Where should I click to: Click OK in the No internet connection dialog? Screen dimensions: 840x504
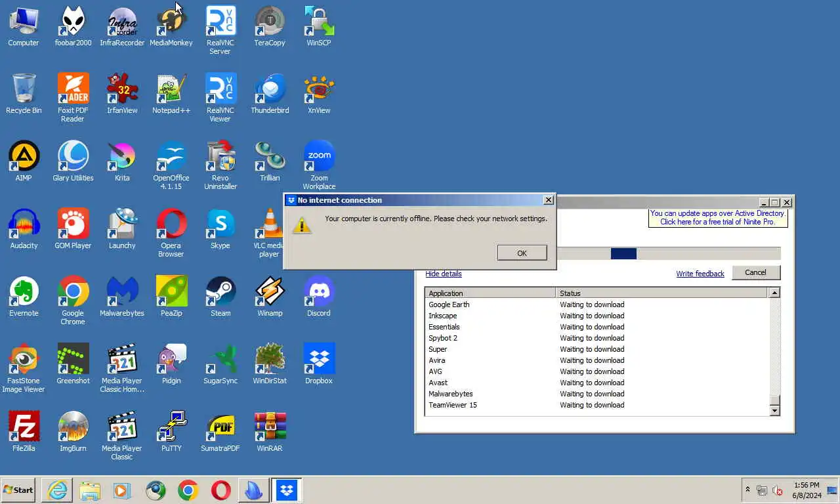click(x=522, y=253)
